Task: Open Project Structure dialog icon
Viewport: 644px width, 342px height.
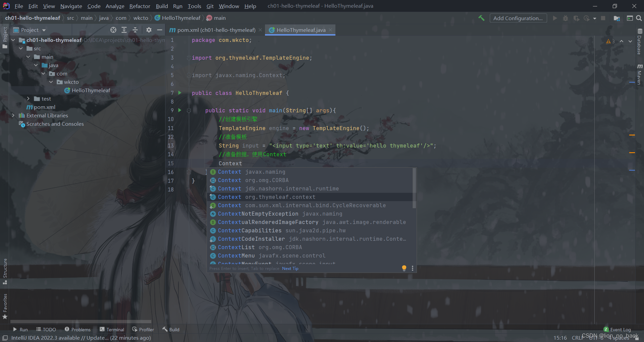Action: [x=616, y=18]
